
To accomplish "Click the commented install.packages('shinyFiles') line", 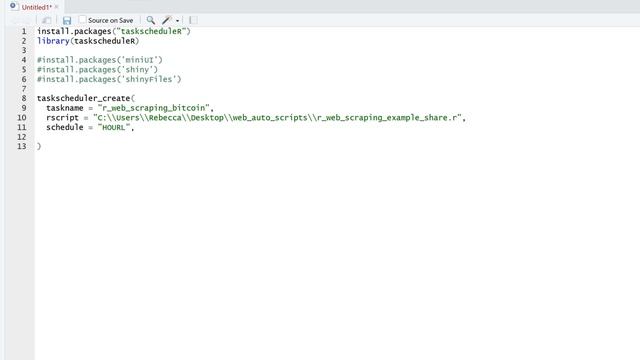I will point(109,79).
